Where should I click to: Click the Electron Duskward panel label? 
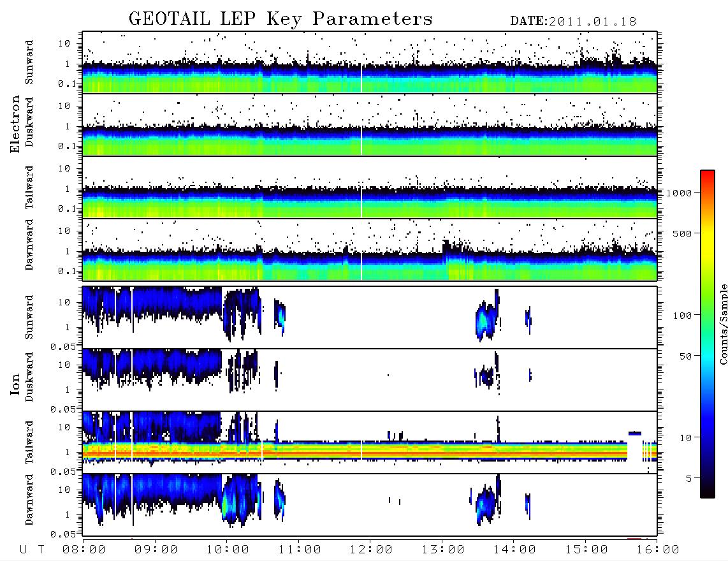click(x=29, y=122)
